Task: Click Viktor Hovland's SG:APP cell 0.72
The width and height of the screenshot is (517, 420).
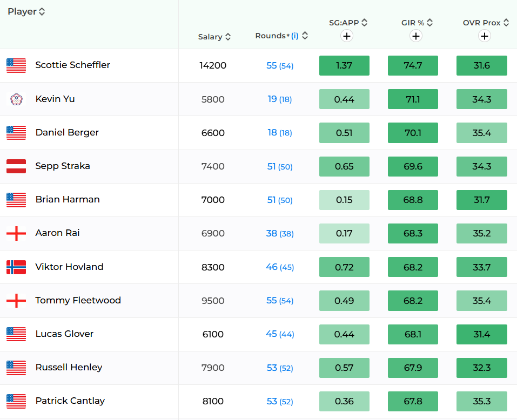Action: 344,267
